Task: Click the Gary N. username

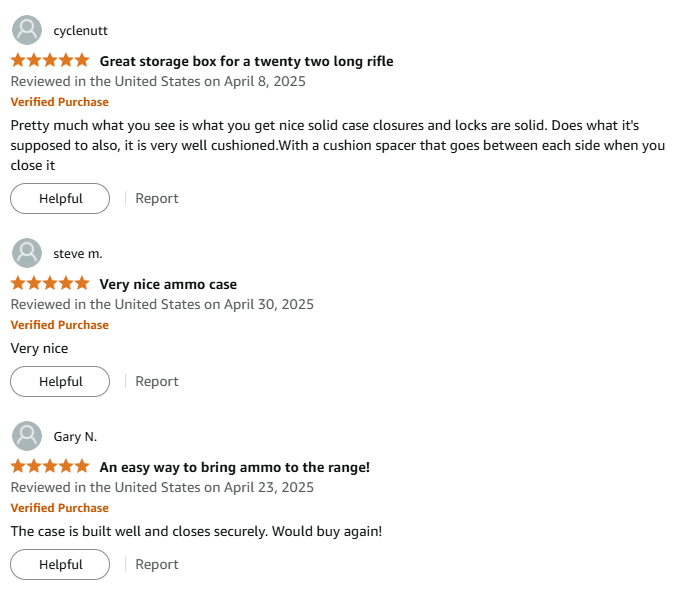Action: click(x=75, y=437)
